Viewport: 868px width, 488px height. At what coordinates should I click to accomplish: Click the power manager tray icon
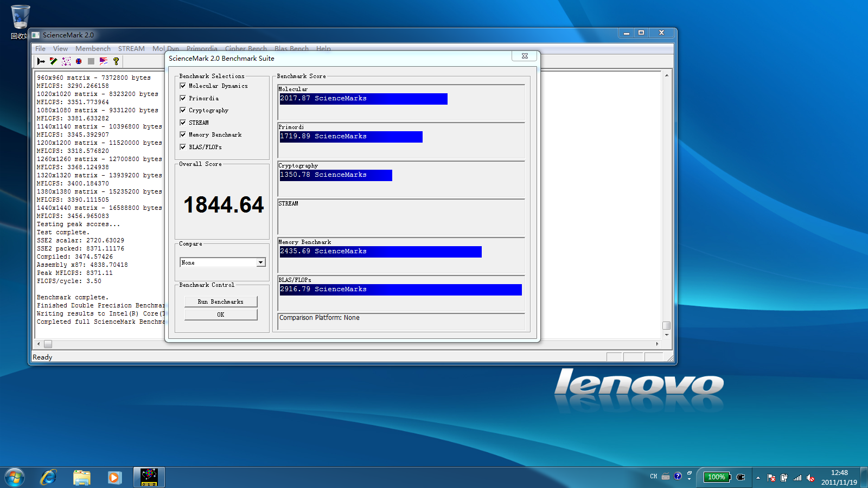click(x=784, y=478)
